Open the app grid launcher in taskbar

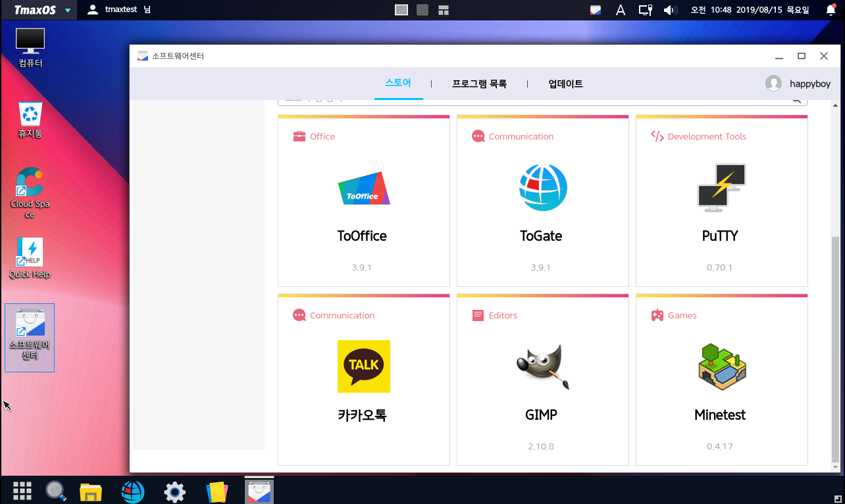click(22, 491)
